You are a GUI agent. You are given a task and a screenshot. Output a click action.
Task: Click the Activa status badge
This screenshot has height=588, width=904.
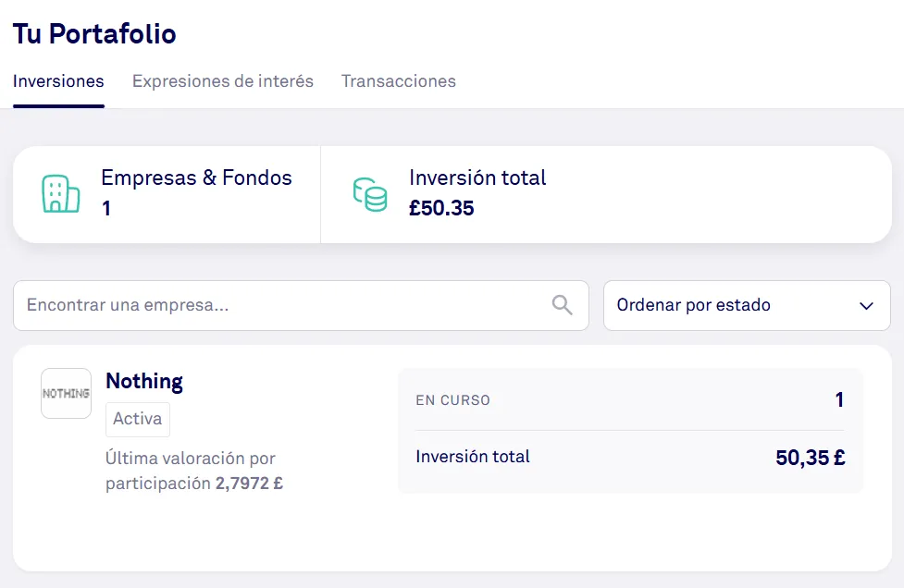(137, 419)
